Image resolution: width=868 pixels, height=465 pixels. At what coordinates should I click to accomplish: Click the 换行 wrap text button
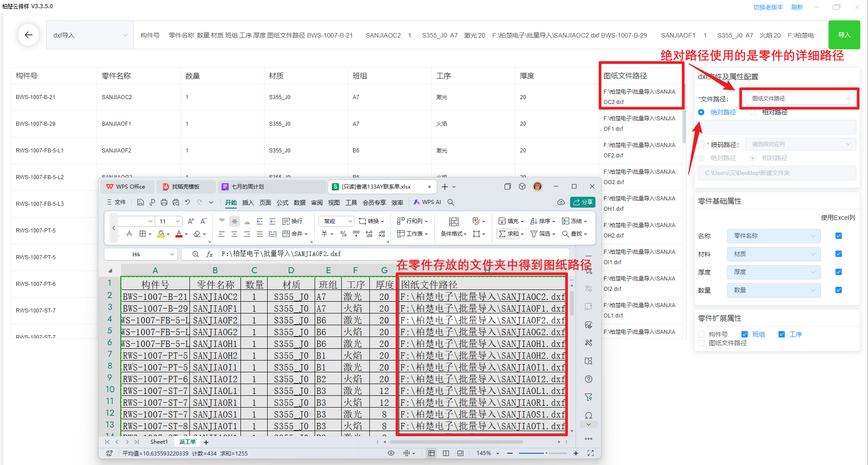coord(292,221)
